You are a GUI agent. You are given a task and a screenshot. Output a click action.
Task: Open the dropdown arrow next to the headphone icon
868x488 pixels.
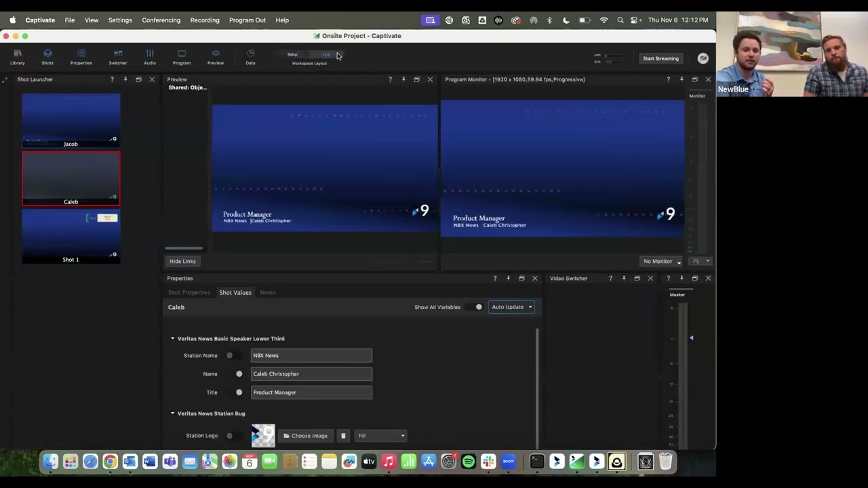[707, 261]
